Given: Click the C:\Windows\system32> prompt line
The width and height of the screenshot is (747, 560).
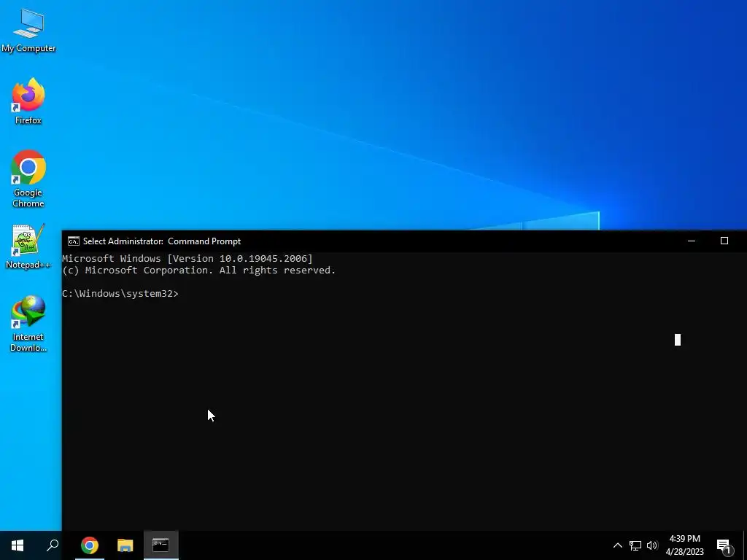Looking at the screenshot, I should [x=120, y=294].
